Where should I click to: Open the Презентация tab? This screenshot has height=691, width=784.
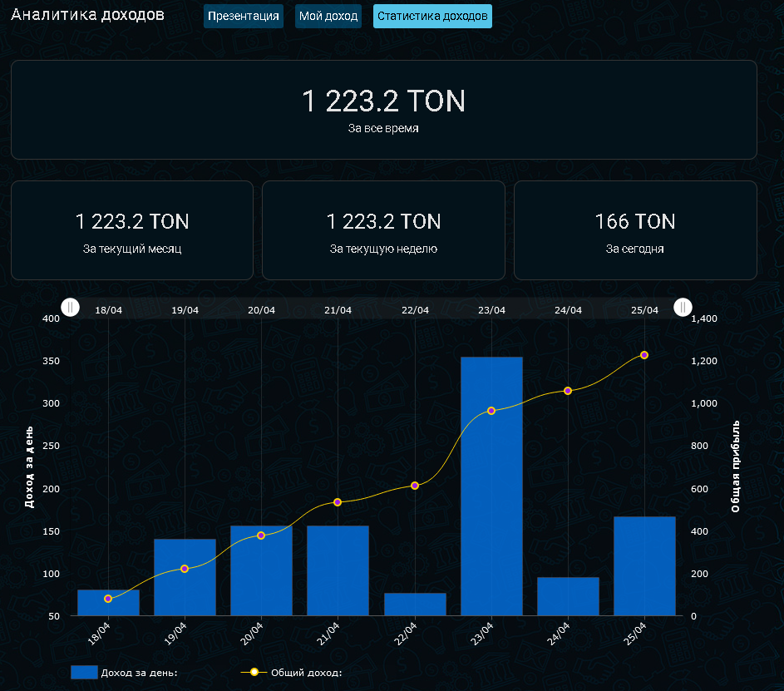click(x=243, y=17)
